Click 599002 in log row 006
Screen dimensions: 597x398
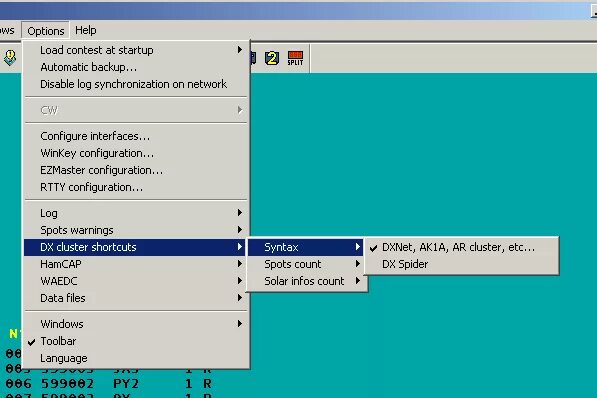pos(67,384)
